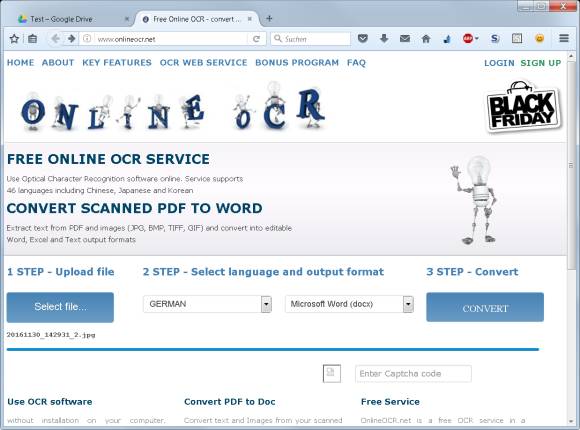Viewport: 580px width, 430px height.
Task: Click heading CONVERT SCANNED PDF TO WORD
Action: [135, 208]
